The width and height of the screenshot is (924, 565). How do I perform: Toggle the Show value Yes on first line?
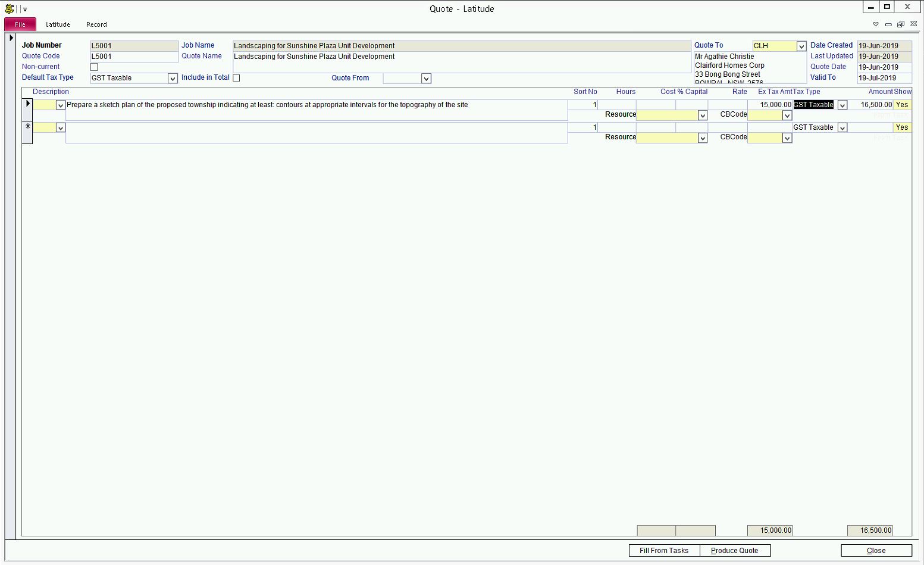tap(902, 105)
